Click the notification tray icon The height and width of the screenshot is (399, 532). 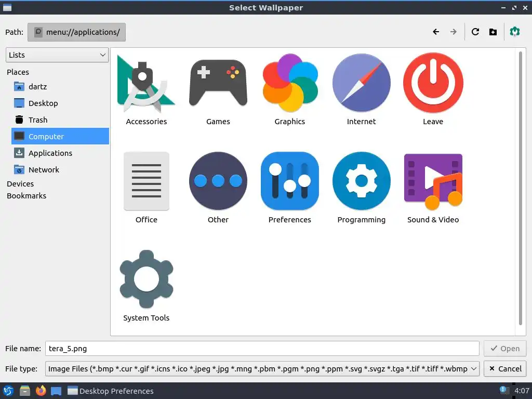(x=503, y=390)
